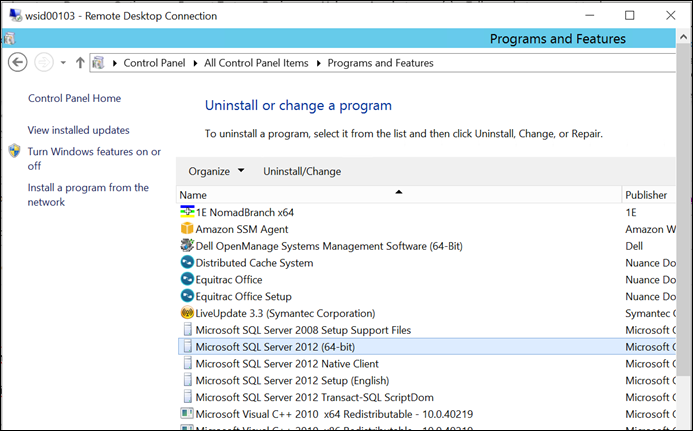Open the Organize dropdown menu
Screen dimensions: 693x431
[216, 171]
